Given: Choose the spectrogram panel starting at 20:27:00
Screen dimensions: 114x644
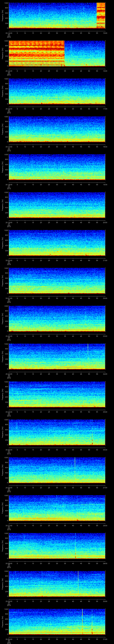Looking at the screenshot, I should (57, 508).
